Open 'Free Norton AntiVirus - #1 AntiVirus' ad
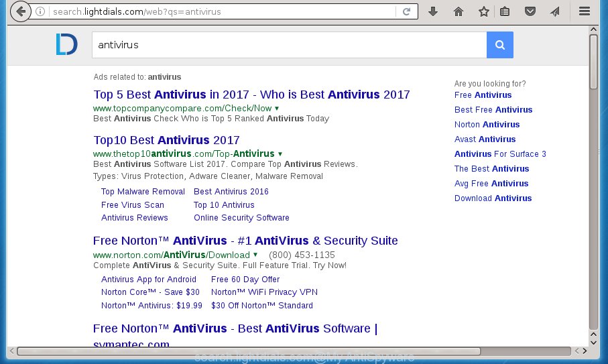 (x=245, y=241)
